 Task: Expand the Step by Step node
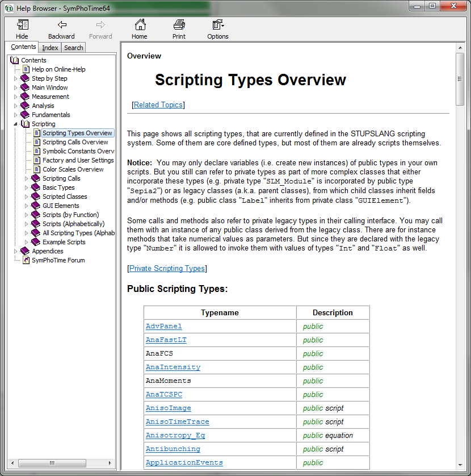point(16,78)
